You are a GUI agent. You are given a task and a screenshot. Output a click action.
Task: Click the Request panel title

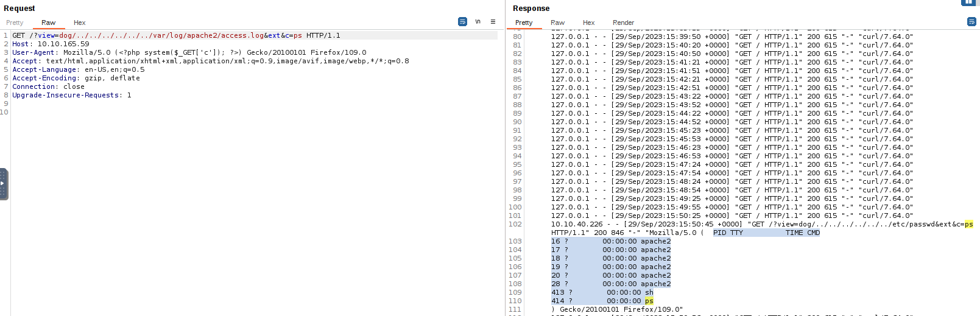(x=19, y=8)
